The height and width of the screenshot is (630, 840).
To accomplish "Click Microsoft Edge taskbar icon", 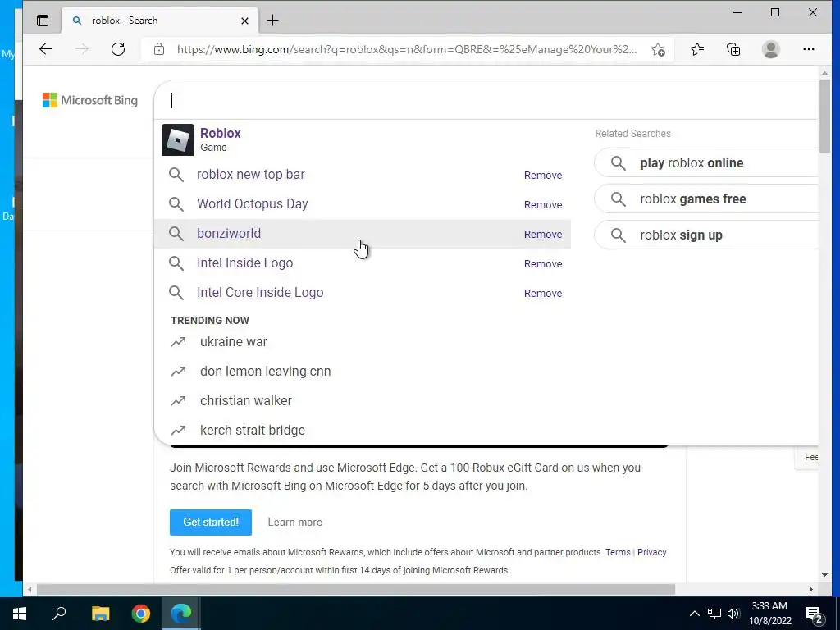I will coord(181,614).
